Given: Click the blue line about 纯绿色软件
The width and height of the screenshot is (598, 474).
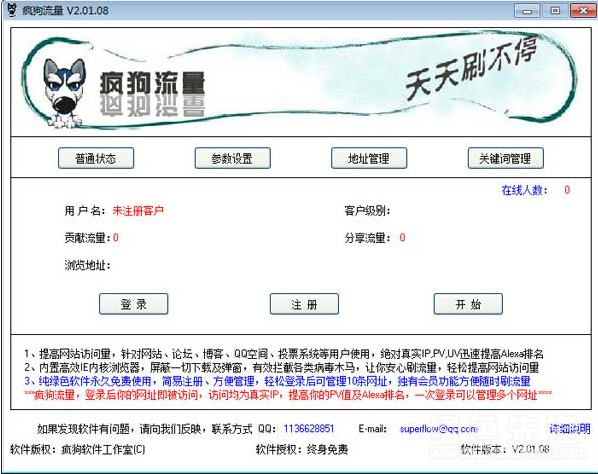Looking at the screenshot, I should [x=277, y=381].
